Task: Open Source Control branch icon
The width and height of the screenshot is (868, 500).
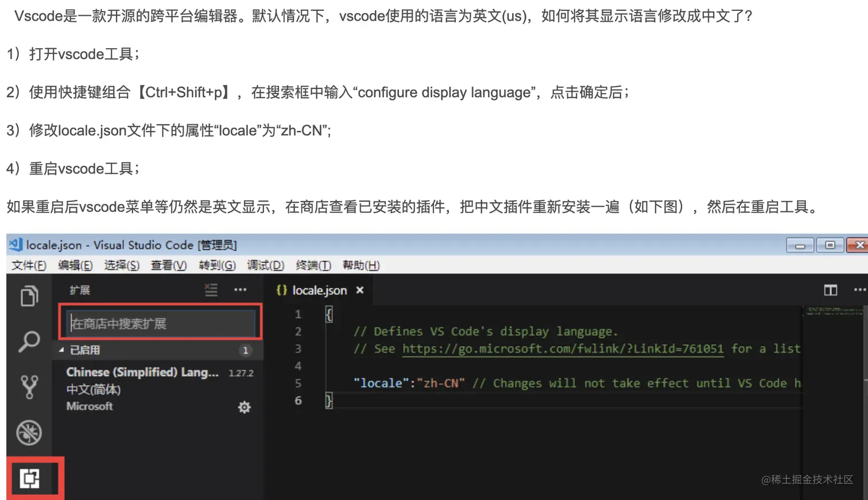Action: click(29, 387)
